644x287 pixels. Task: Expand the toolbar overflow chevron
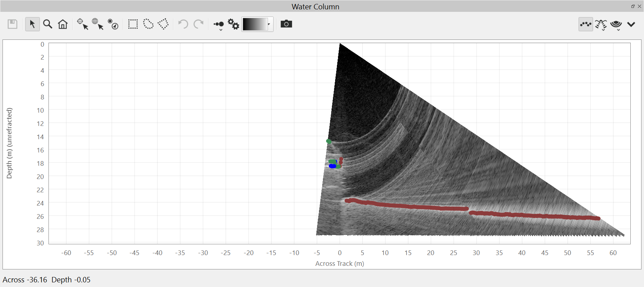(631, 24)
